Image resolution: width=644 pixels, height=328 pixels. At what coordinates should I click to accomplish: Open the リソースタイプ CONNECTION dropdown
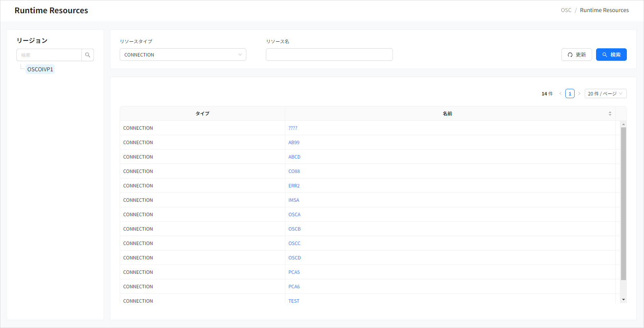pyautogui.click(x=183, y=55)
